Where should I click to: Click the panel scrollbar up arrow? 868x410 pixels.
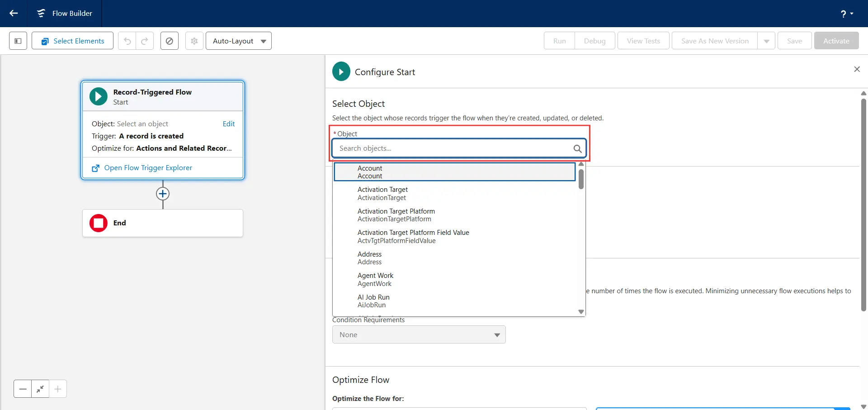tap(863, 93)
